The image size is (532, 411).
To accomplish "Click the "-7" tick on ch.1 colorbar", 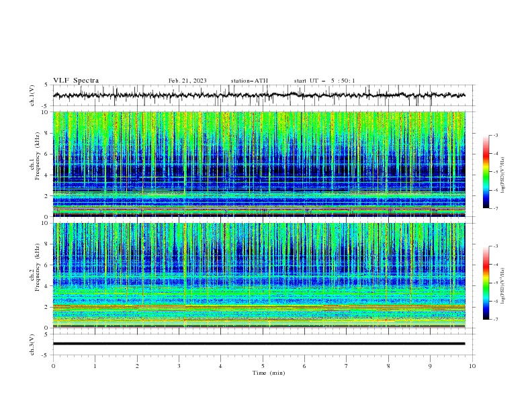I will tap(495, 208).
